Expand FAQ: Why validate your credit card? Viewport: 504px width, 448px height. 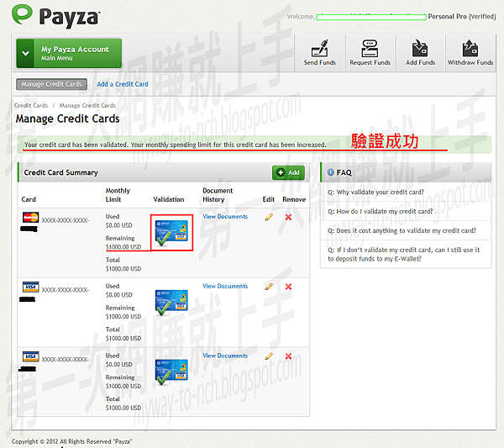pos(375,192)
